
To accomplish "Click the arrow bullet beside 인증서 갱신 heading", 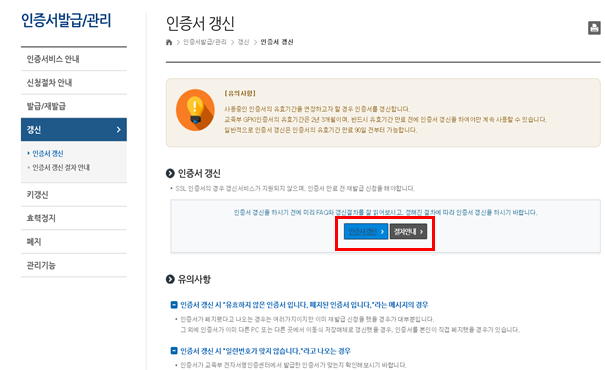I will pos(170,173).
